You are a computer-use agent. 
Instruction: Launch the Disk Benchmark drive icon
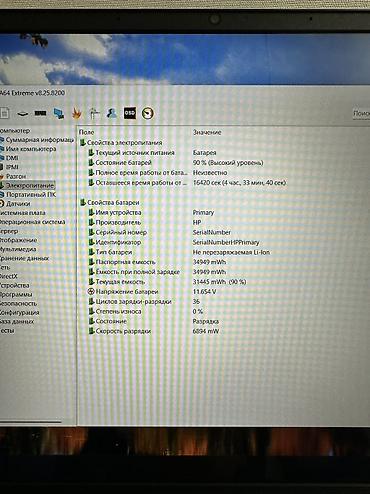[22, 114]
